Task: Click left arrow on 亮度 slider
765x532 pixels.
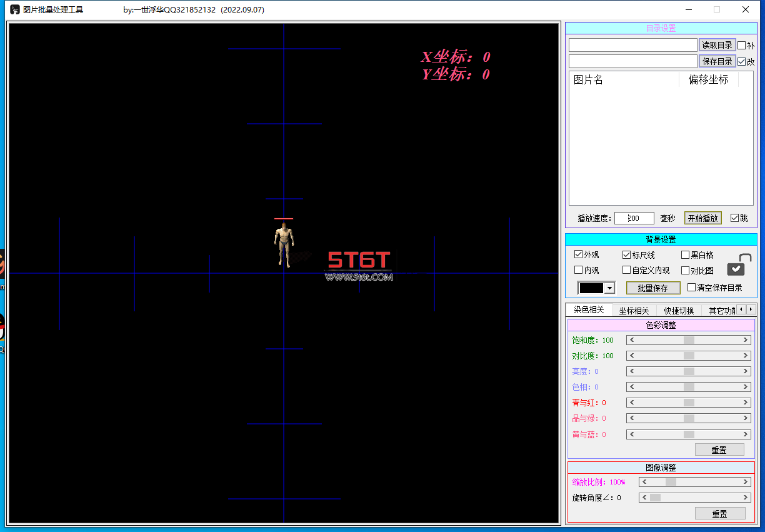Action: tap(632, 371)
